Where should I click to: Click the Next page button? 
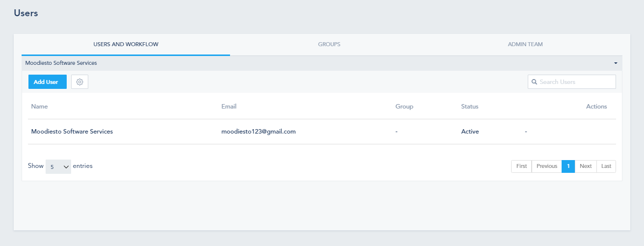point(586,166)
